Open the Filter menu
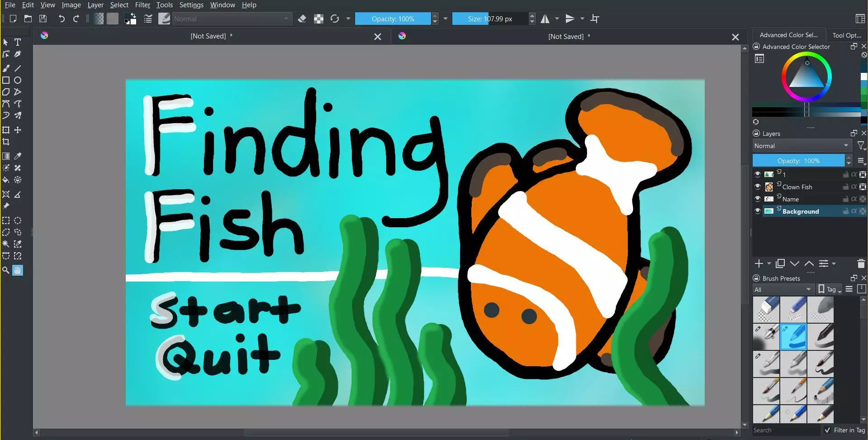Viewport: 868px width, 440px height. click(142, 5)
